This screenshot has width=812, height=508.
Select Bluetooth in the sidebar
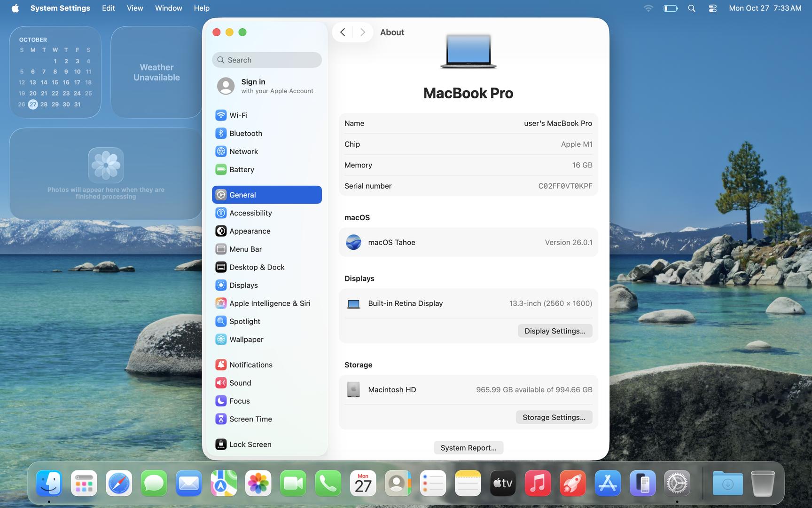click(245, 134)
